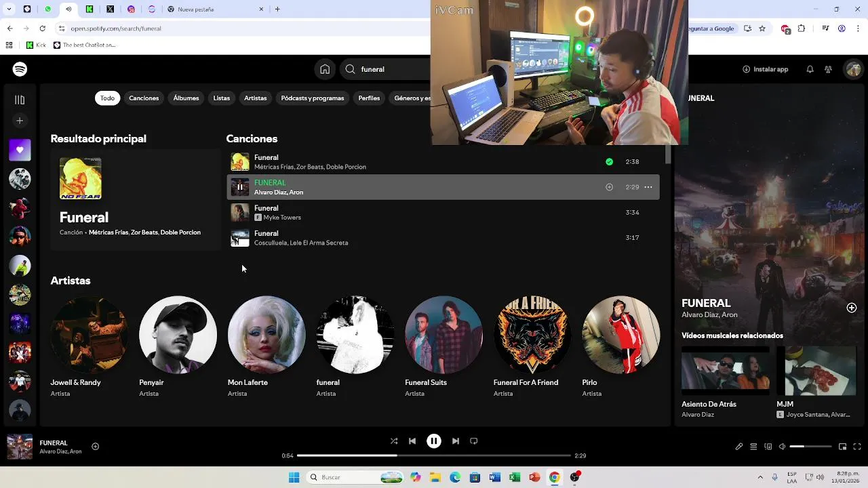
Task: Open Funeral by Cosculluela song row
Action: (x=443, y=238)
